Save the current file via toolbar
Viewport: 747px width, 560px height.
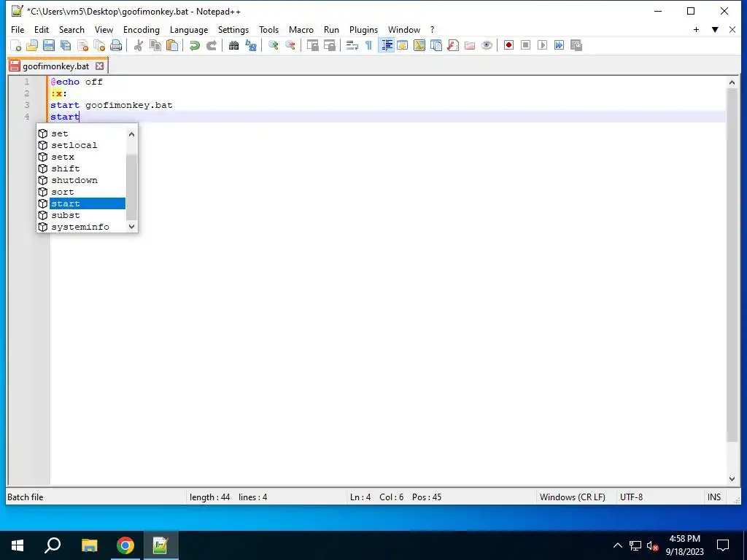pyautogui.click(x=49, y=45)
